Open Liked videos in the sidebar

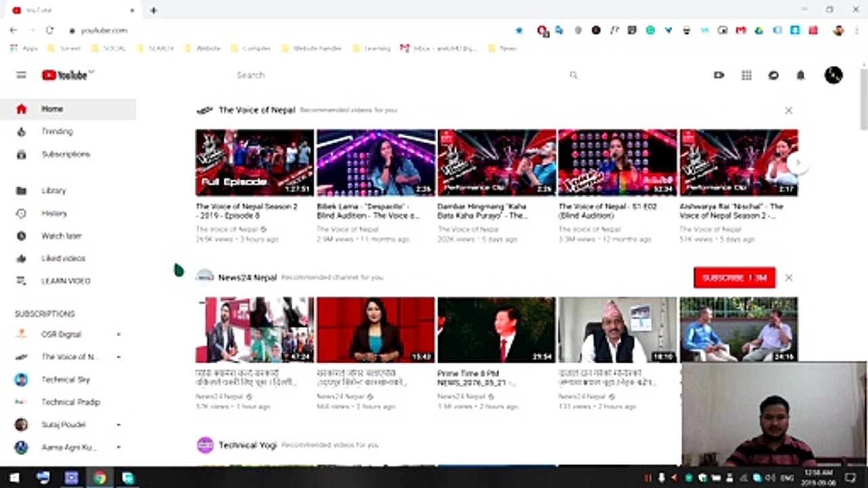click(x=68, y=258)
